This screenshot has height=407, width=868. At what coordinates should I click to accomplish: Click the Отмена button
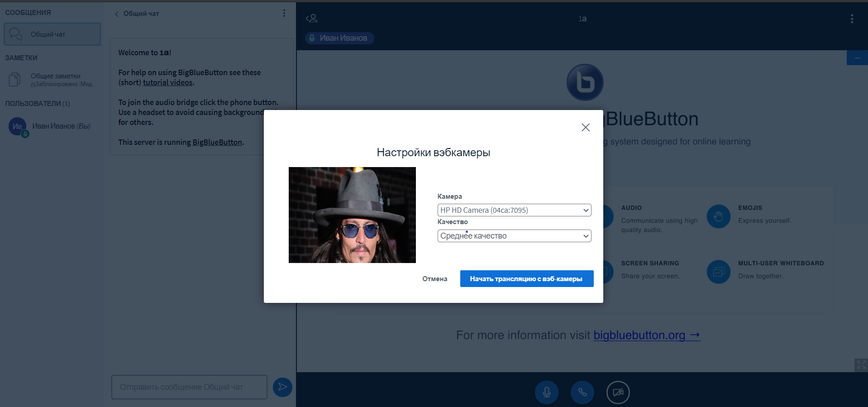434,279
